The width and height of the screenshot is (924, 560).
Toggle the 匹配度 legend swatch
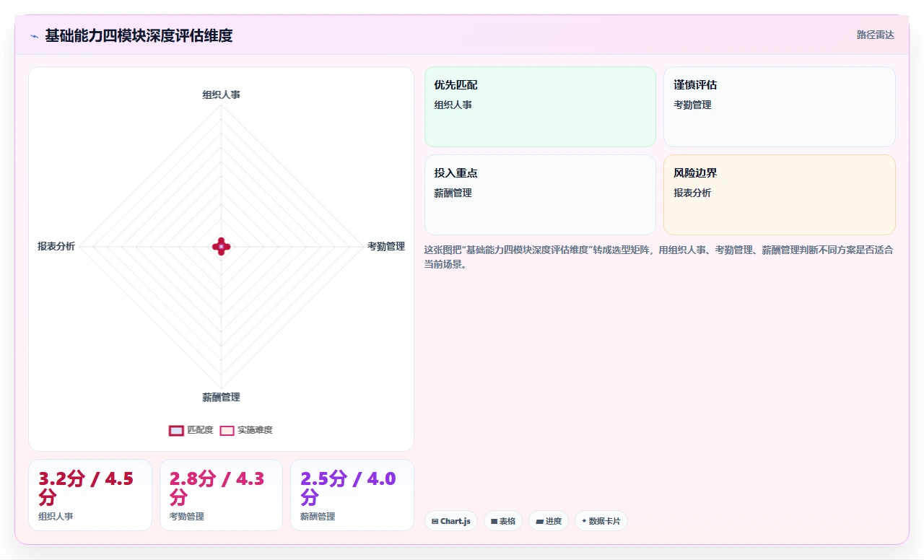pos(176,430)
